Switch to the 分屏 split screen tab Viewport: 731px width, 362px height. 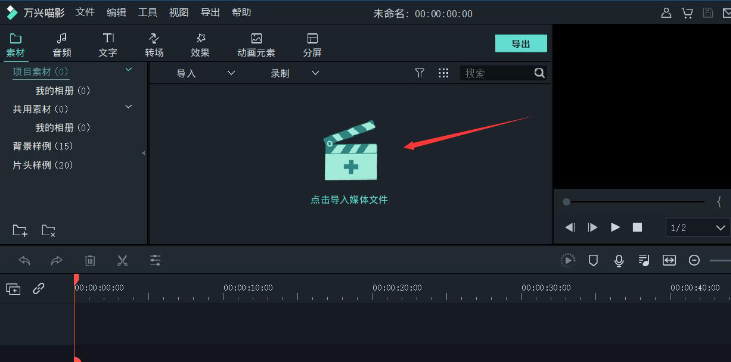coord(312,45)
